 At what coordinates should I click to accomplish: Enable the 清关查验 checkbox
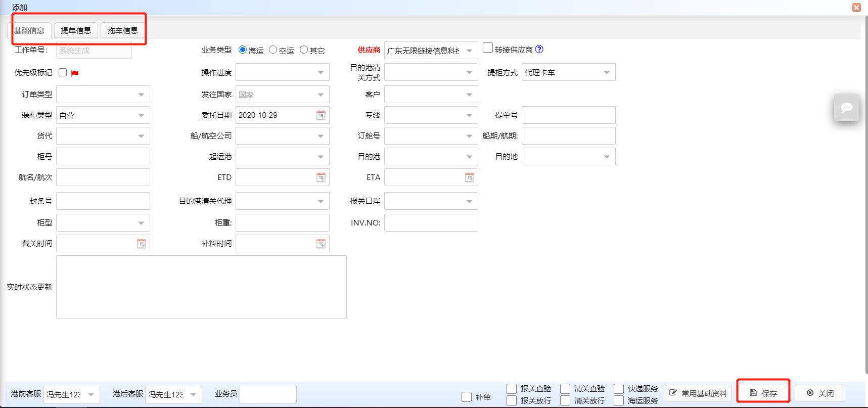565,388
